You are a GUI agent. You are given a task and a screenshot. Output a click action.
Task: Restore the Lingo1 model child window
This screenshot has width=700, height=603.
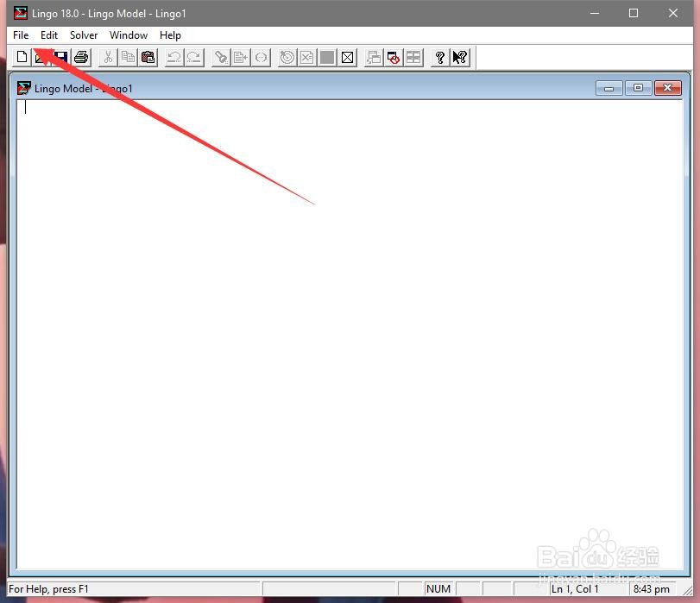click(639, 88)
